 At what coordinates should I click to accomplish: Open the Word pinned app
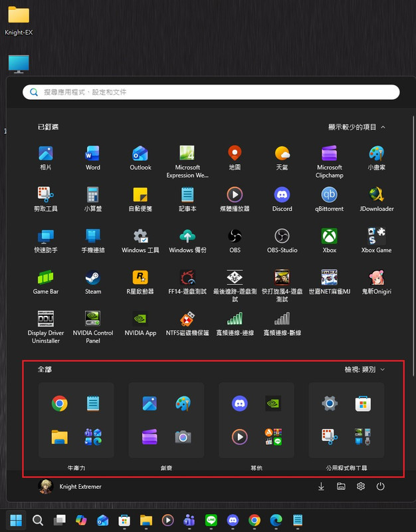(92, 158)
